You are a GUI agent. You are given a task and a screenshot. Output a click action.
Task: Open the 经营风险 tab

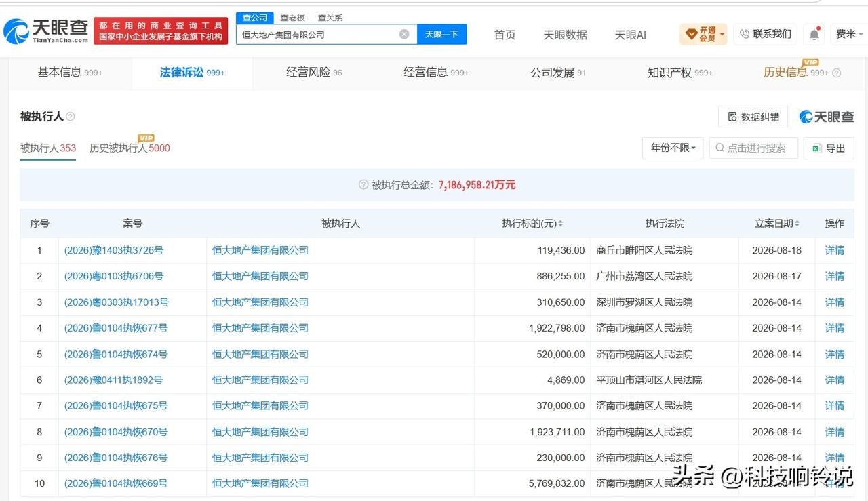314,73
